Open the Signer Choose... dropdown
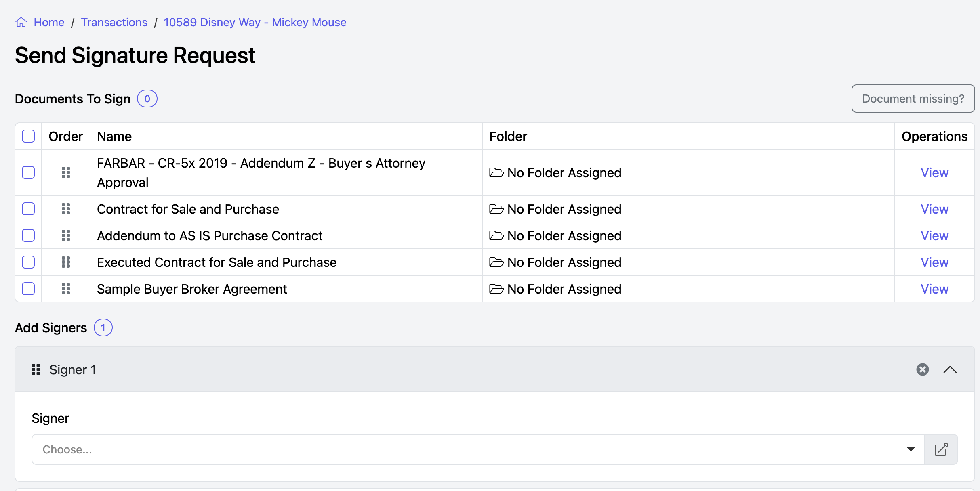 click(477, 449)
